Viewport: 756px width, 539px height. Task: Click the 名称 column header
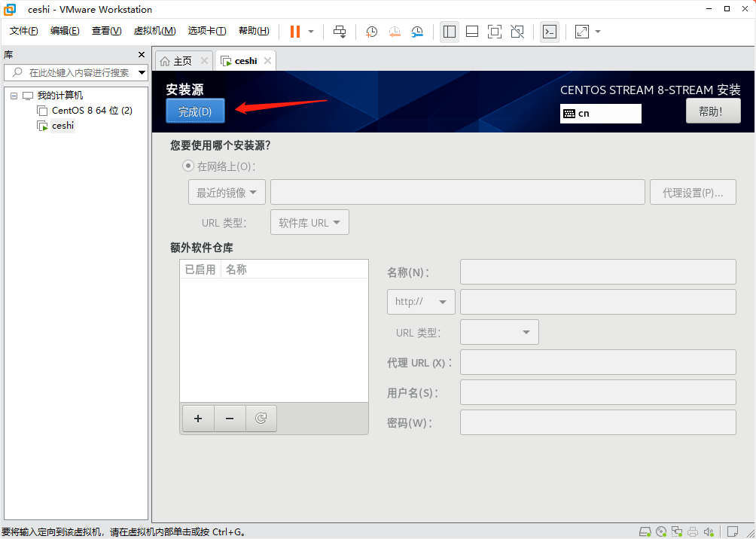294,269
